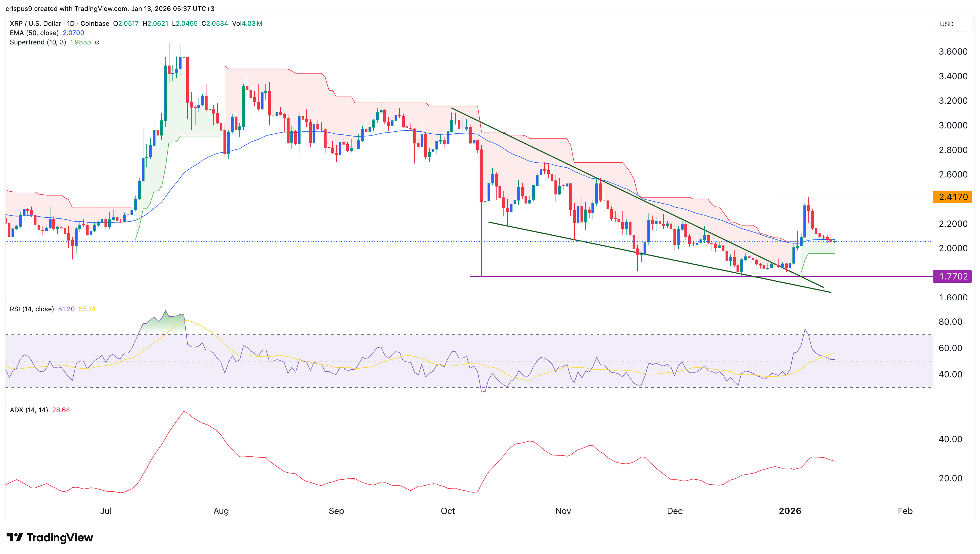Select the 2026 label on the time axis

tap(791, 511)
